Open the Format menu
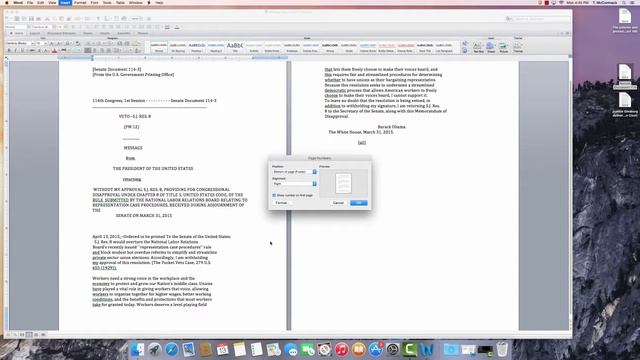 pyautogui.click(x=80, y=2)
